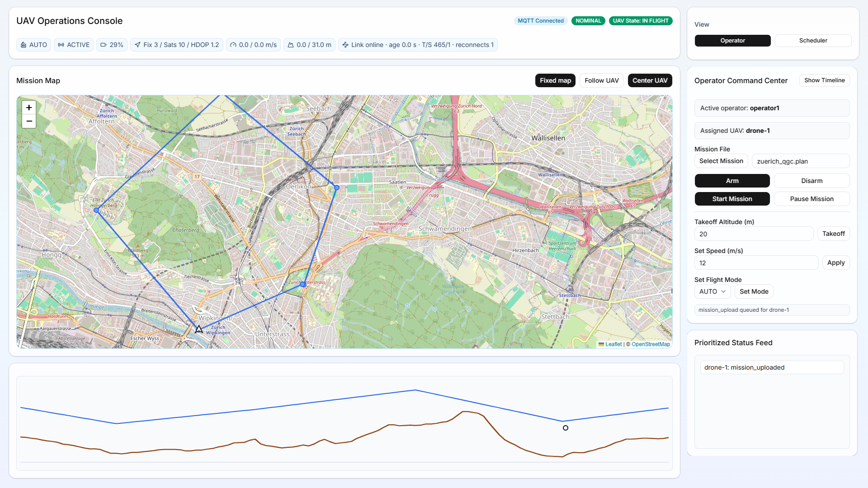Zoom out the mission map
The width and height of the screenshot is (868, 488).
tap(29, 121)
